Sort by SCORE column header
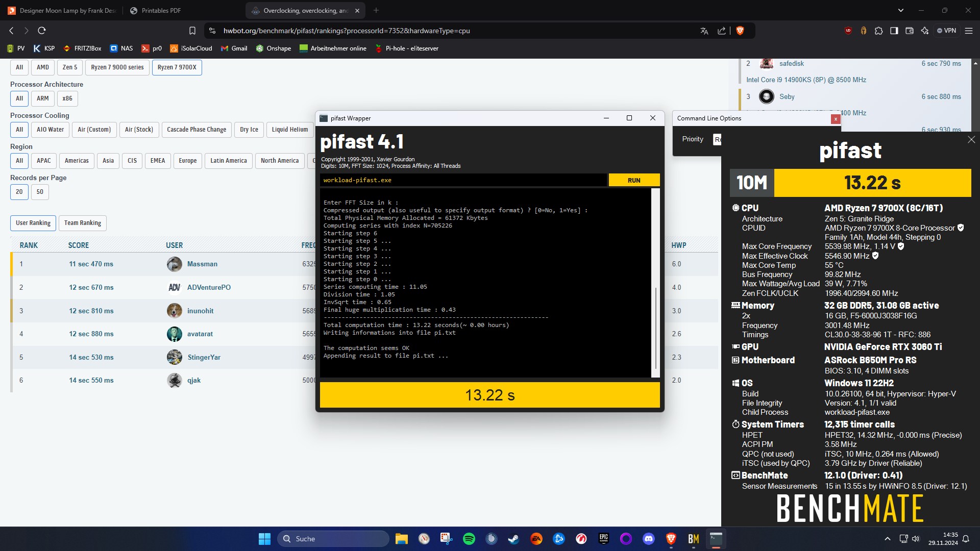 [79, 245]
